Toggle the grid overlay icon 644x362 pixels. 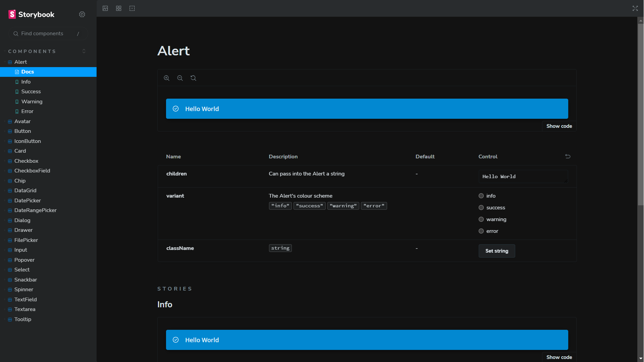pos(118,8)
